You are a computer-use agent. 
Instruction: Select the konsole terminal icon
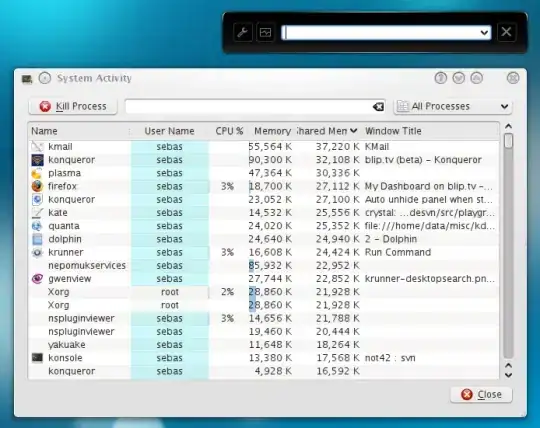tap(37, 358)
